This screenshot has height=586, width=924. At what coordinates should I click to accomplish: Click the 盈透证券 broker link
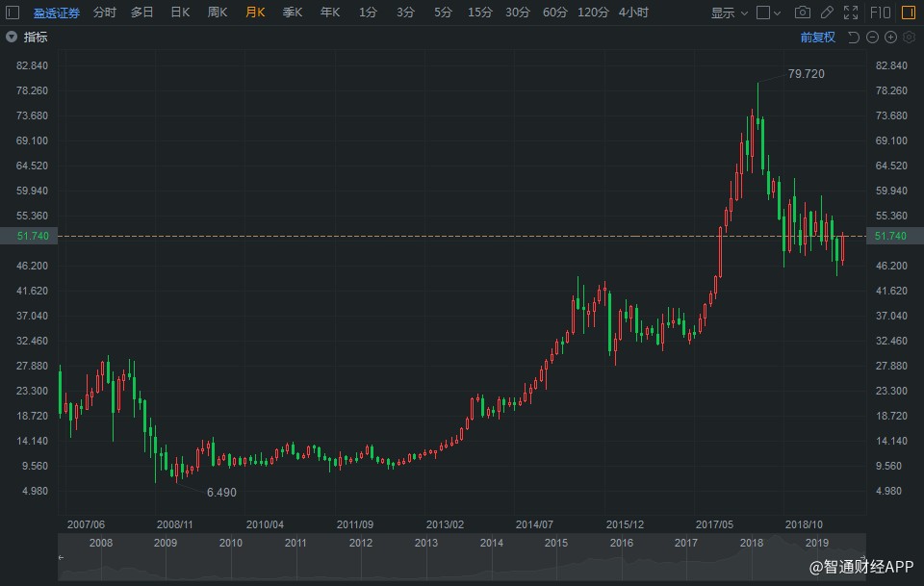click(x=57, y=13)
